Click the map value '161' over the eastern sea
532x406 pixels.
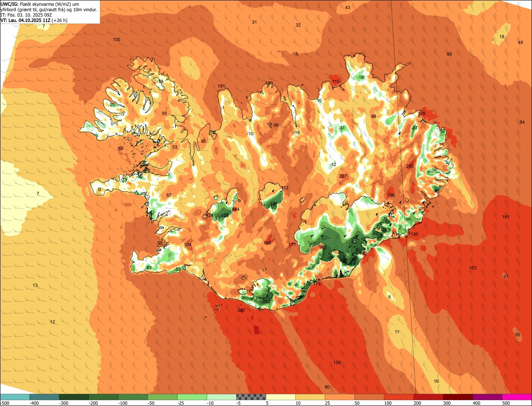(506, 217)
